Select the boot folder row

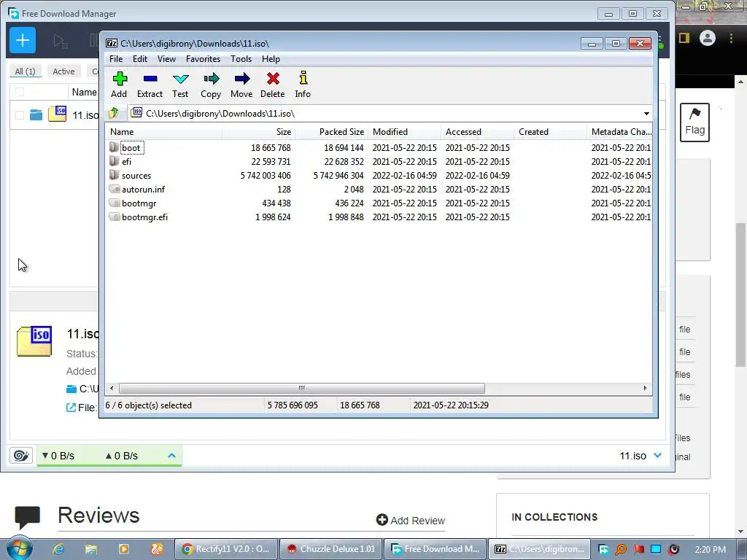click(x=379, y=147)
